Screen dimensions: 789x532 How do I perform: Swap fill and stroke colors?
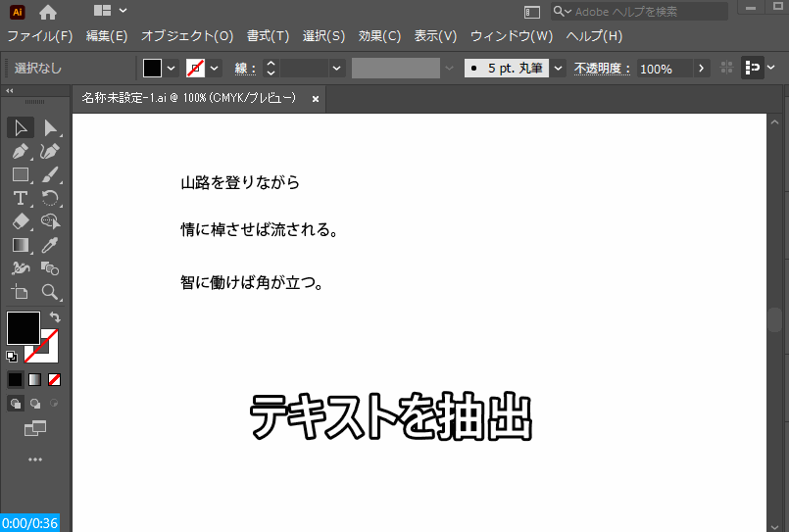(55, 316)
